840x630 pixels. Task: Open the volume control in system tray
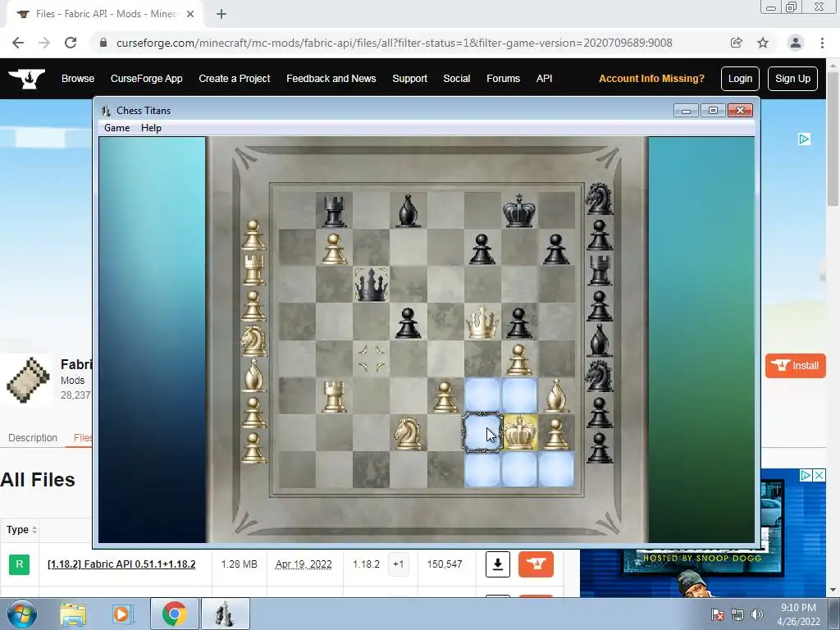[x=756, y=614]
